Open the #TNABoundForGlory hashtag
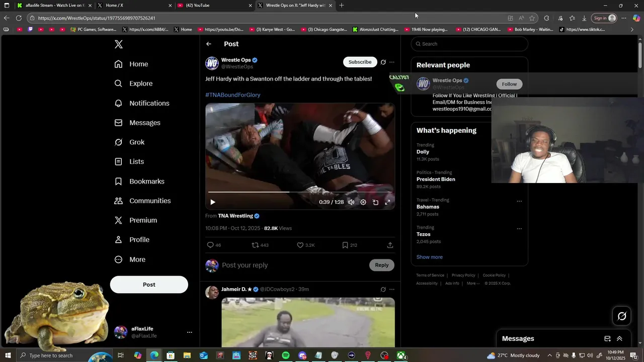 coord(232,95)
